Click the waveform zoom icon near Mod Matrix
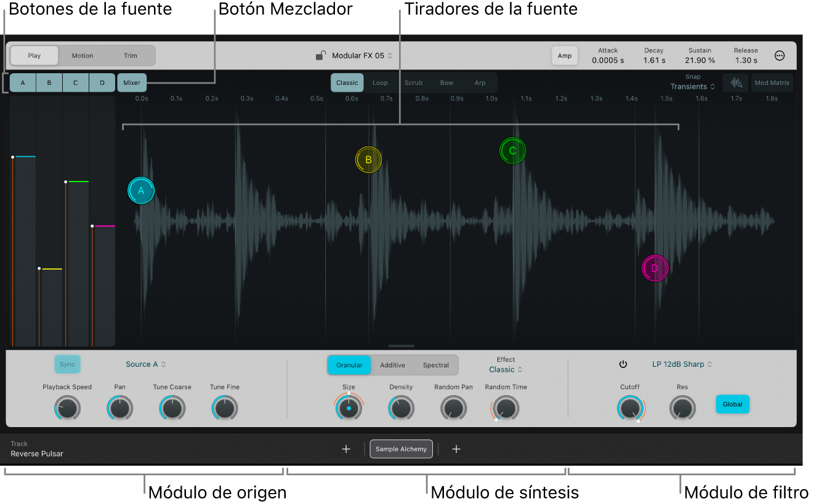819x504 pixels. tap(735, 82)
